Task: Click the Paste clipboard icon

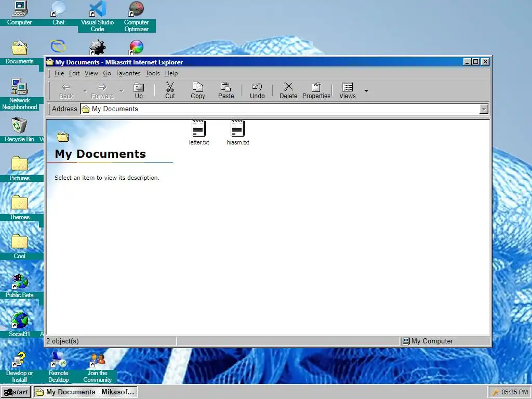Action: [x=226, y=87]
